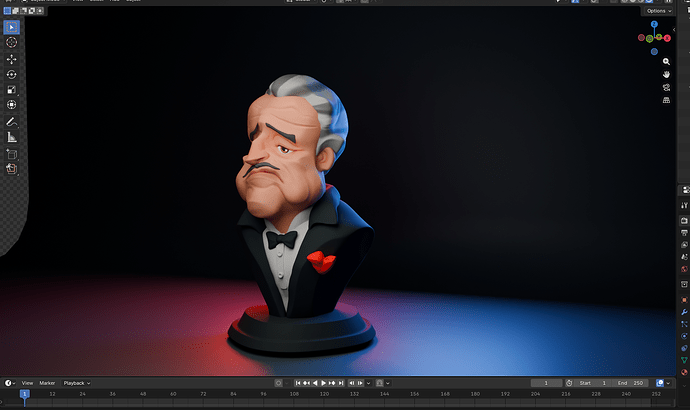690x410 pixels.
Task: Activate the 3D Cursor tool
Action: click(11, 42)
